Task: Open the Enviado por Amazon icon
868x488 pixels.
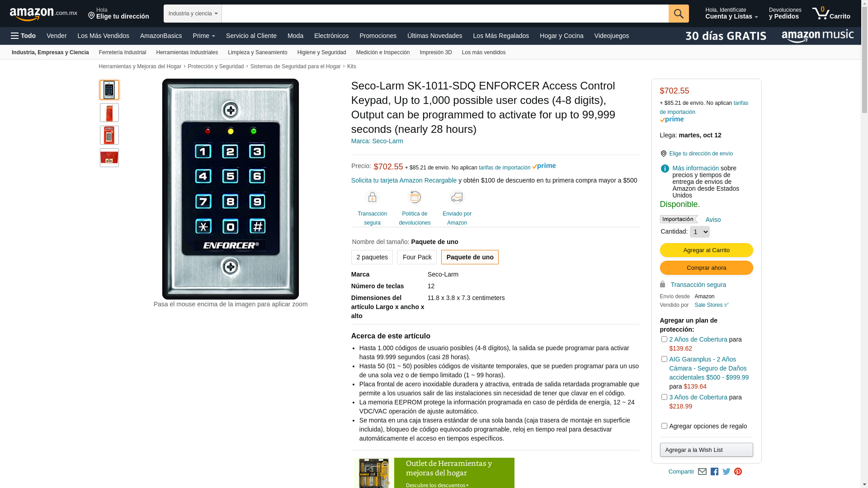Action: click(x=457, y=197)
